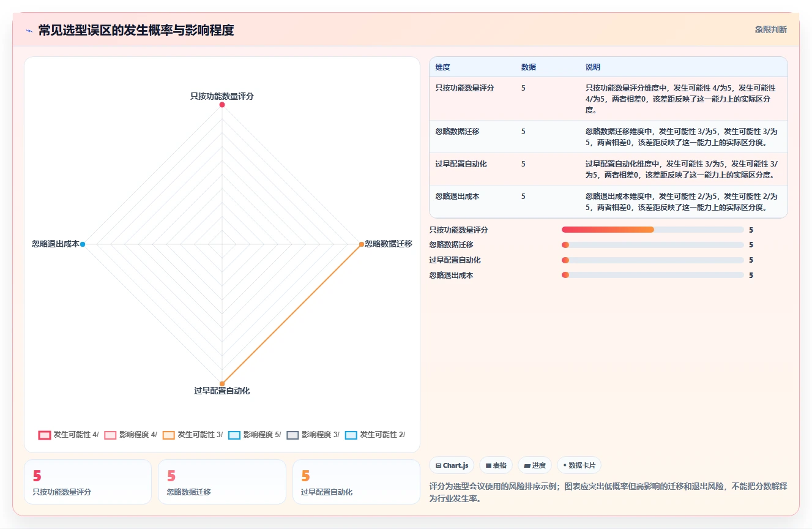Open the 过早配置自动化 data card
812x529 pixels.
coord(356,482)
